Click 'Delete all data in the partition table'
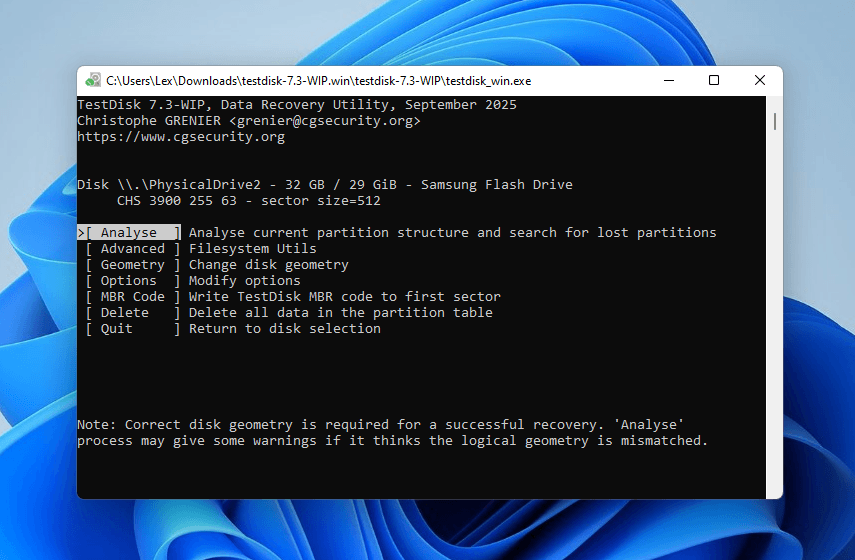Image resolution: width=855 pixels, height=560 pixels. [341, 313]
